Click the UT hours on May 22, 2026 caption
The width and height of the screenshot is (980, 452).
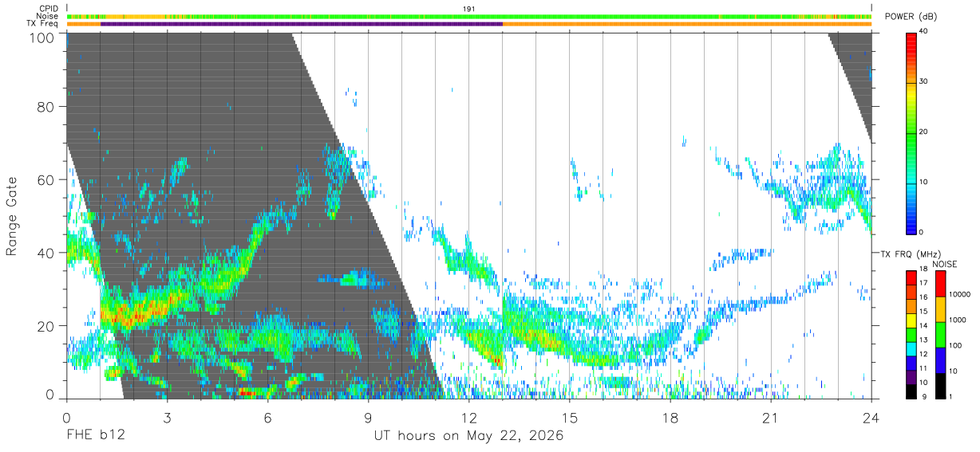click(x=469, y=436)
